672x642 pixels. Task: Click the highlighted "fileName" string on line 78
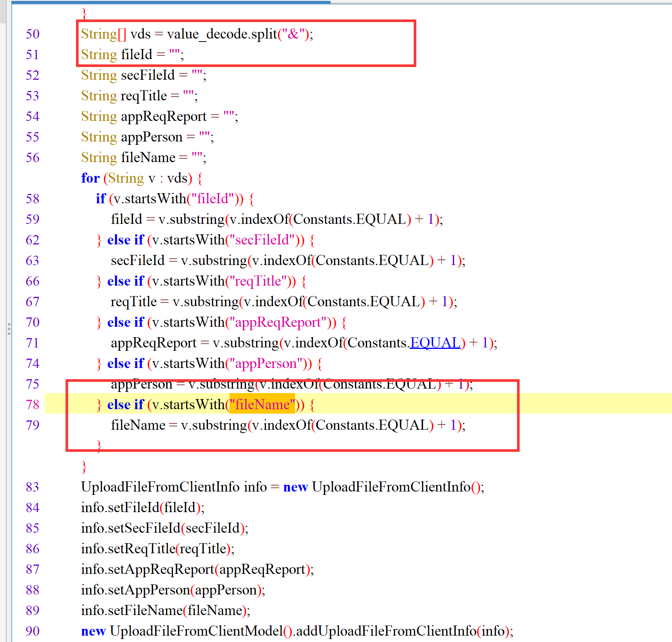[x=262, y=404]
